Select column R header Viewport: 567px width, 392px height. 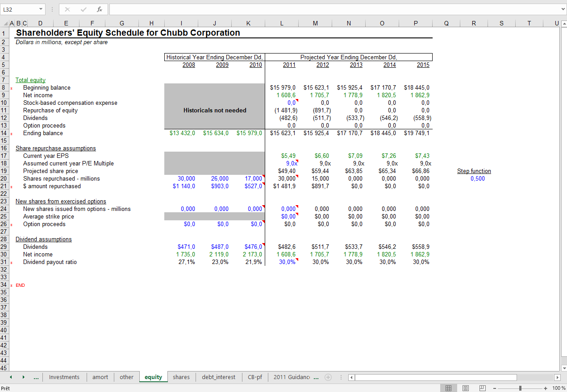(x=474, y=24)
